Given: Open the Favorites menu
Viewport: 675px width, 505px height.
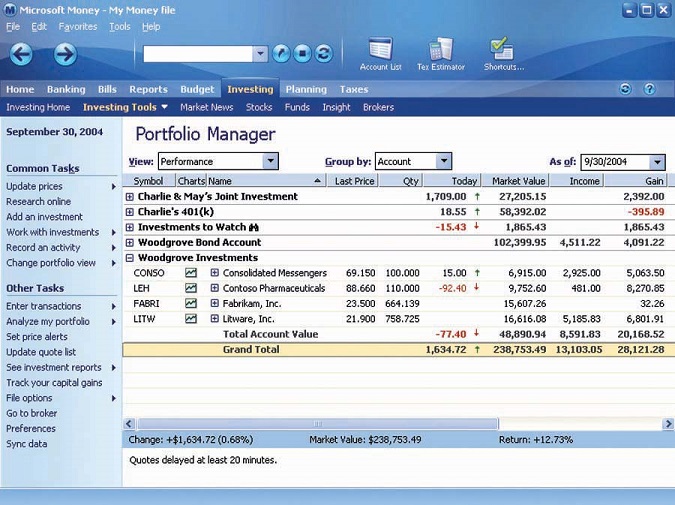Looking at the screenshot, I should [78, 27].
